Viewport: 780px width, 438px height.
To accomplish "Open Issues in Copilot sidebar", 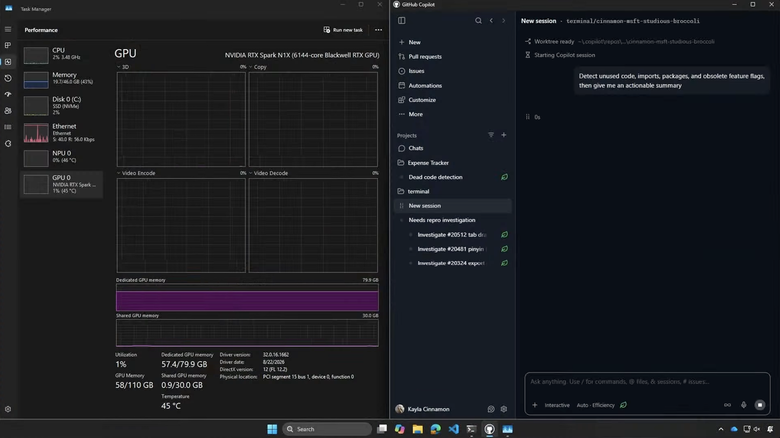I will pos(453,71).
